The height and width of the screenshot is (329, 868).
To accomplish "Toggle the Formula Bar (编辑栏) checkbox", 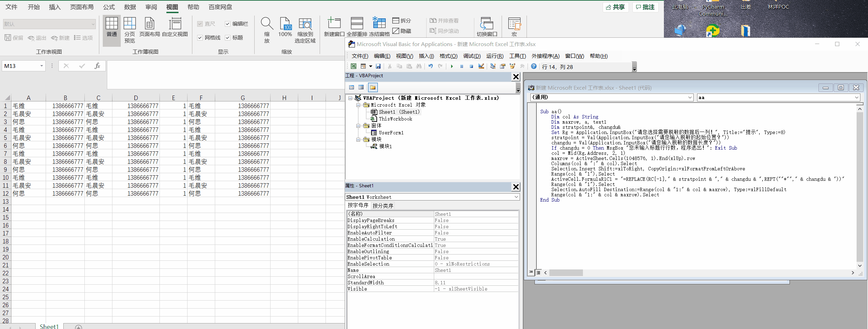I will click(x=228, y=24).
